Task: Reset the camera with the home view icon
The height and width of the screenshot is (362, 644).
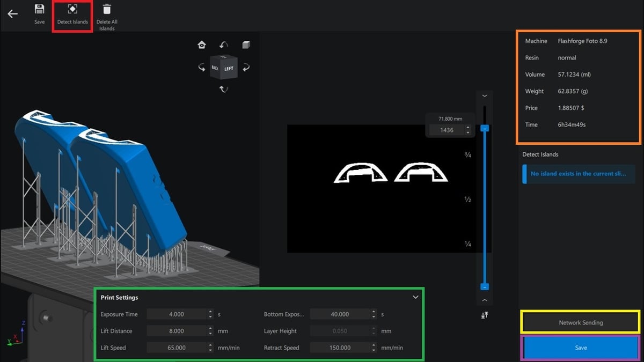Action: pos(202,45)
